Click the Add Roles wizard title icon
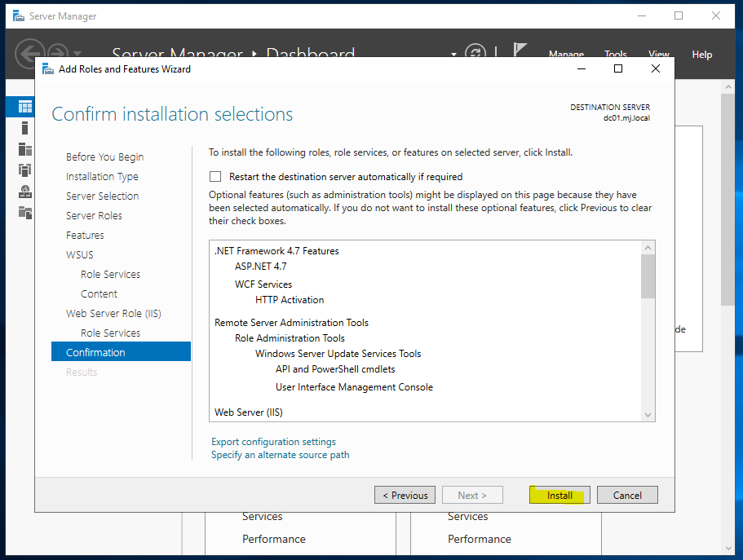 (x=48, y=69)
